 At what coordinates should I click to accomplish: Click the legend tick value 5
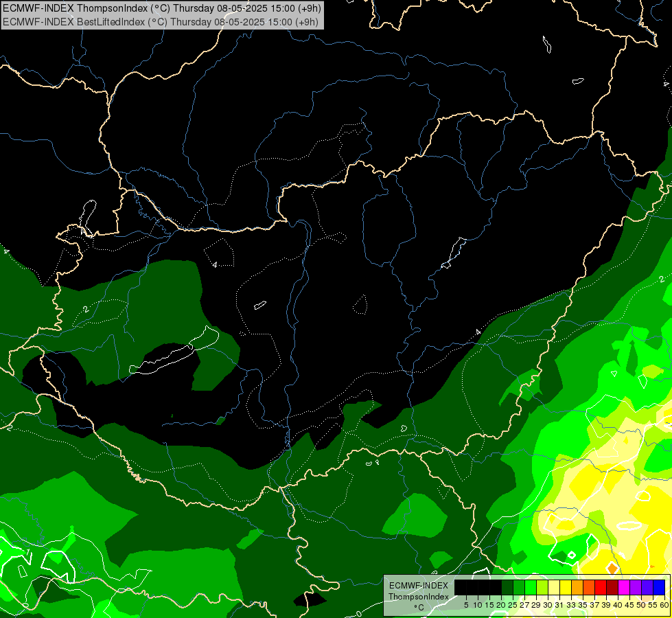[x=466, y=605]
